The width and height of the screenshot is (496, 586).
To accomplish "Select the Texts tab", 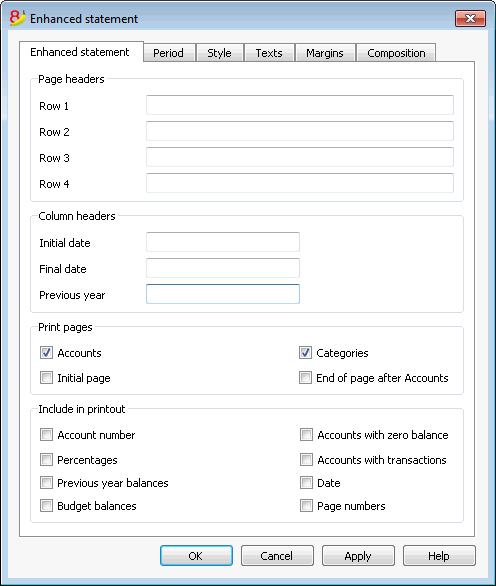I will 269,53.
